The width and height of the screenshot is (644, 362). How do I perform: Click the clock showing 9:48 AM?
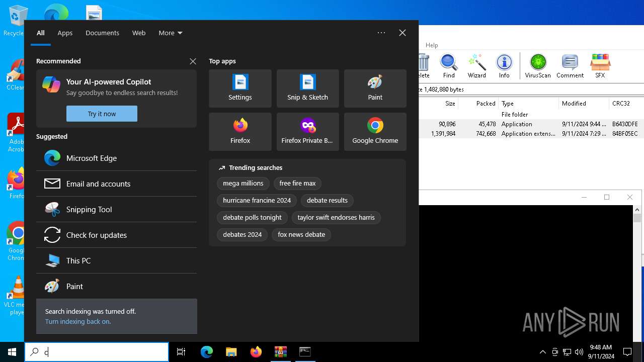[601, 352]
